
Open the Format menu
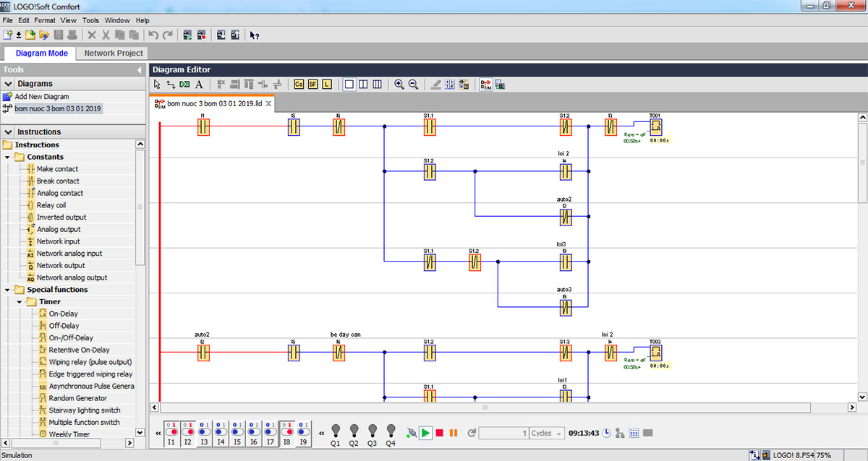pos(45,20)
